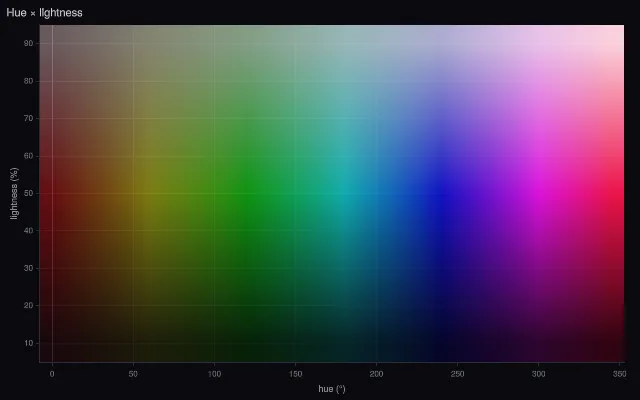Click the 50 tick label on the hue axis
The width and height of the screenshot is (640, 400).
point(133,374)
